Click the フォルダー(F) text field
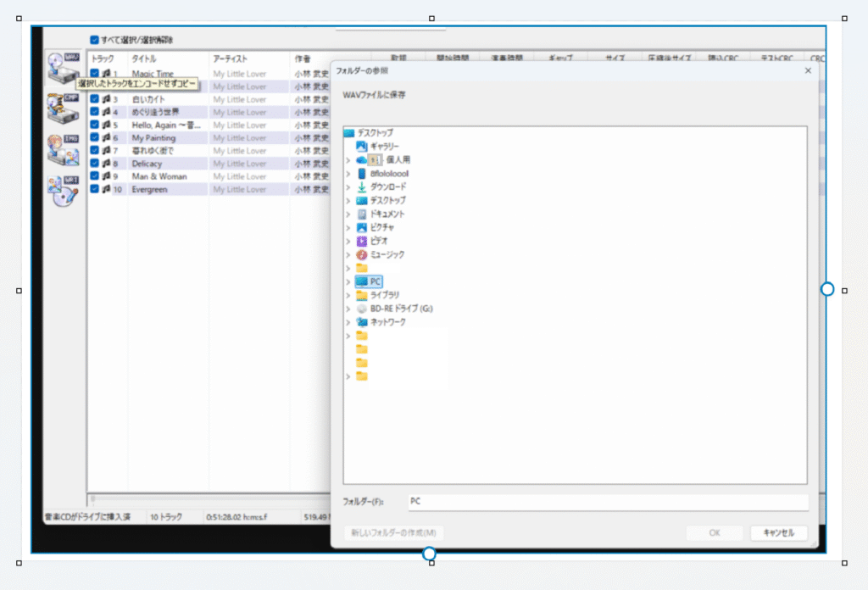 point(607,502)
